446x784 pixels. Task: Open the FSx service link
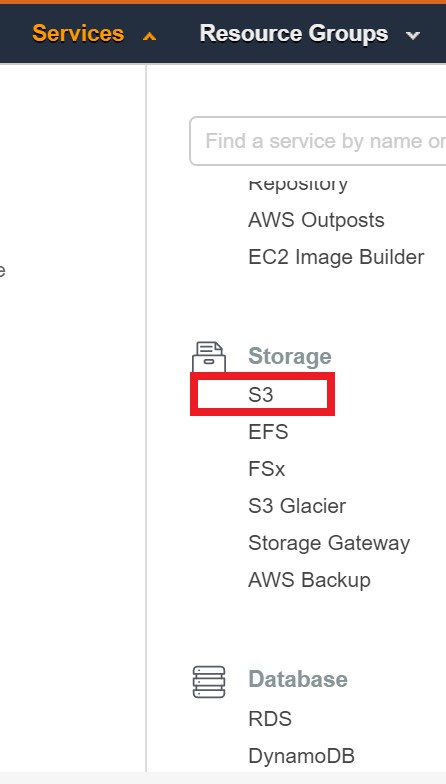pyautogui.click(x=266, y=469)
